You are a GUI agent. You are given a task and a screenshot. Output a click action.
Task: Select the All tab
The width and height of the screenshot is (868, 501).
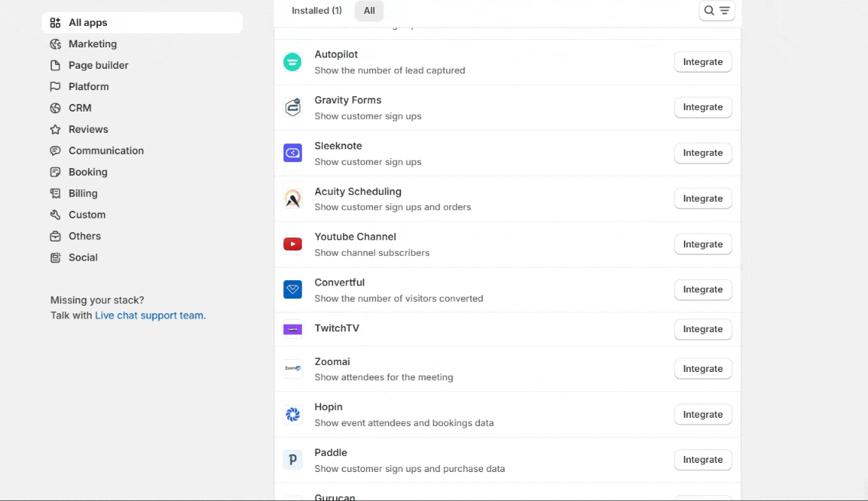[x=369, y=11]
